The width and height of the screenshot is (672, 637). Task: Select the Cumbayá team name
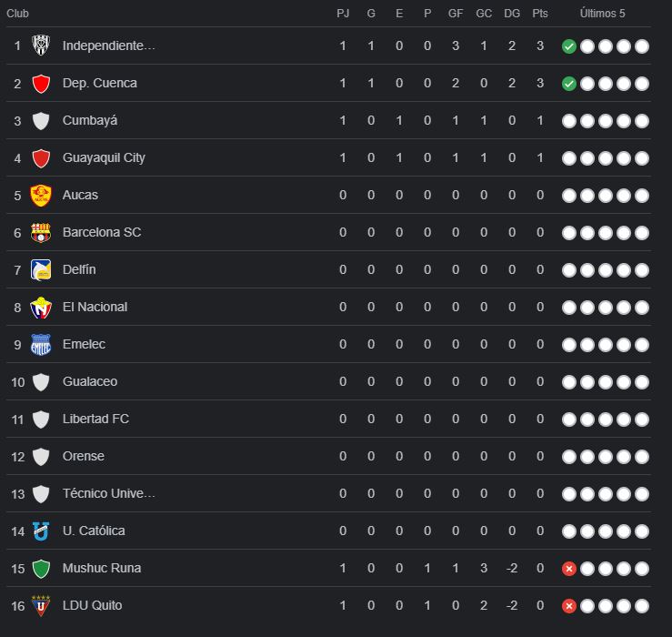[90, 120]
